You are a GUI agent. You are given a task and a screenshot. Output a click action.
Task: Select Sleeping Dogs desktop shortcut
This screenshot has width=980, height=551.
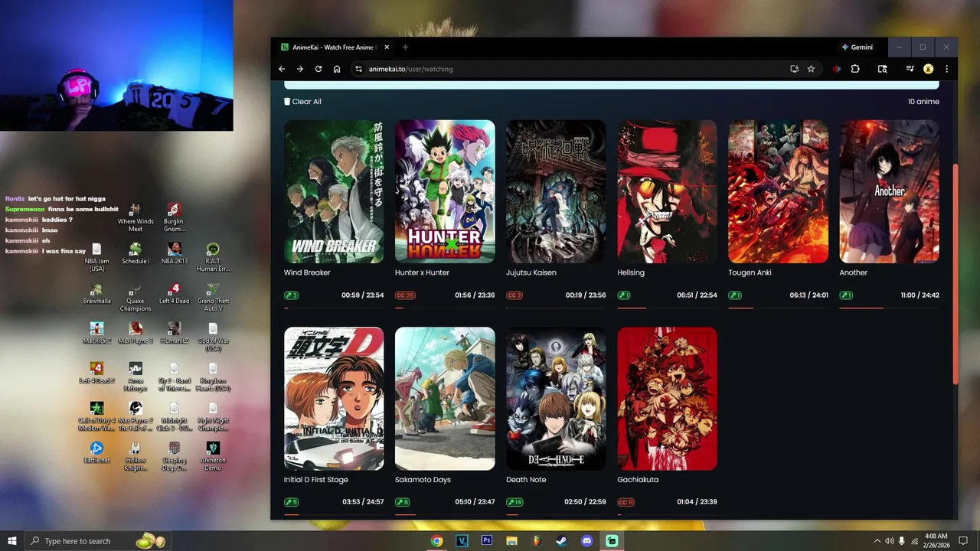pos(175,457)
